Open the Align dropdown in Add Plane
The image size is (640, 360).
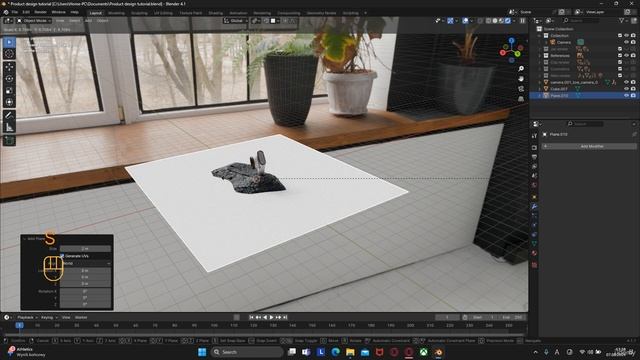click(85, 263)
